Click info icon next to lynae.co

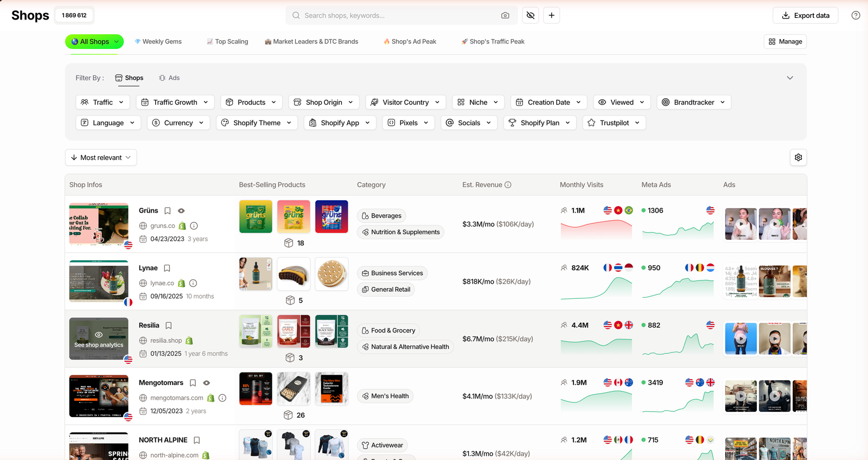[193, 283]
